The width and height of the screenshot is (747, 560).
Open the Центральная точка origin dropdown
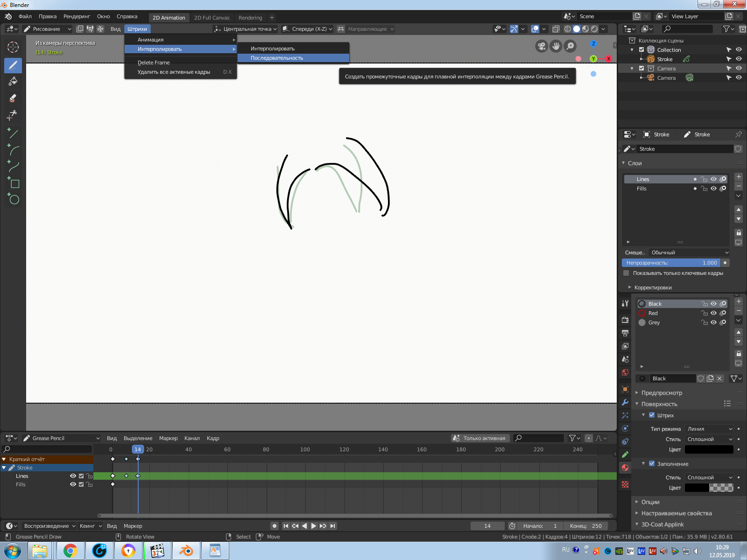coord(246,29)
